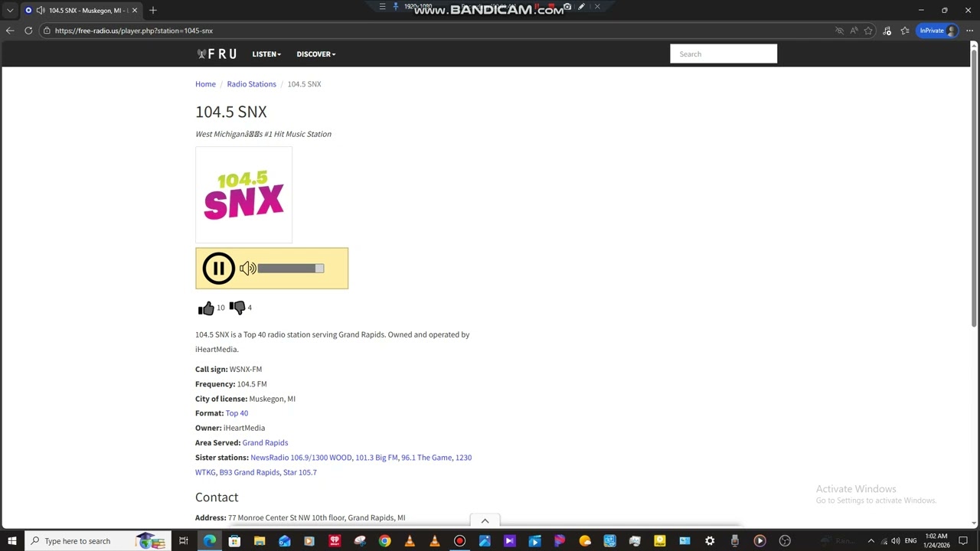Open 96.1 The Game station link
This screenshot has width=980, height=551.
(x=426, y=458)
